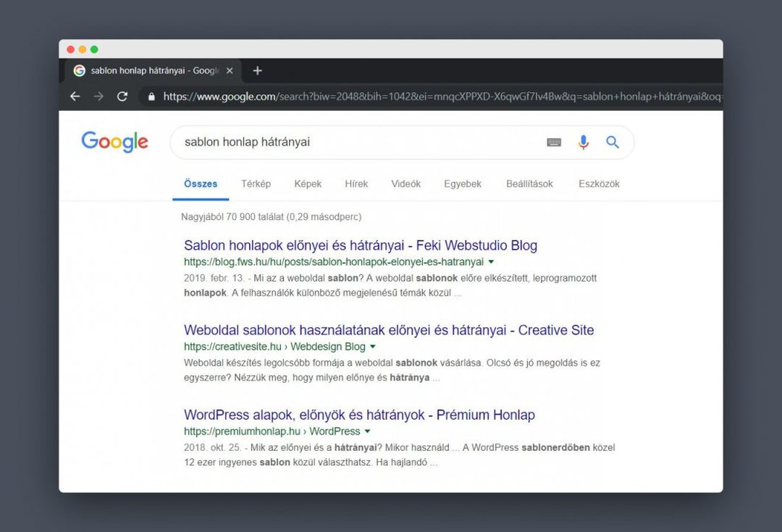This screenshot has width=782, height=532.
Task: Select the Összes search tab
Action: (x=201, y=184)
